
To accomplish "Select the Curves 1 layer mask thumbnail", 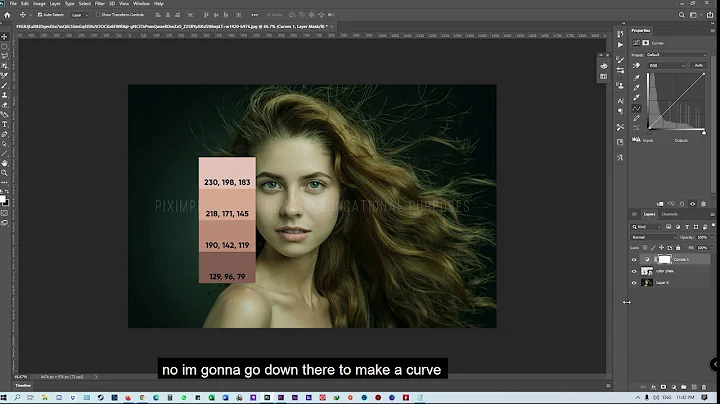I will coord(664,259).
